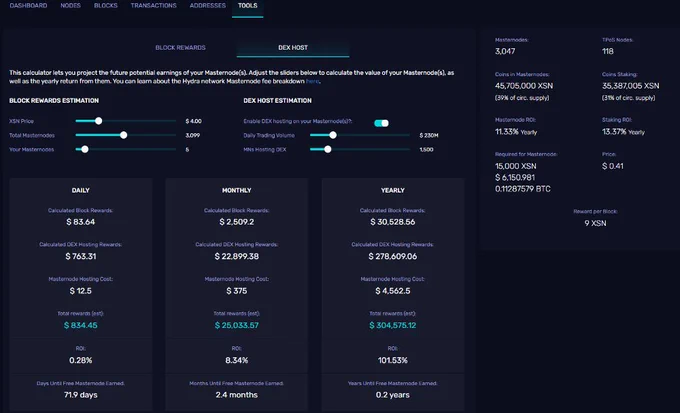680x413 pixels.
Task: Click the TPoS Nodes count 118
Action: (x=608, y=51)
